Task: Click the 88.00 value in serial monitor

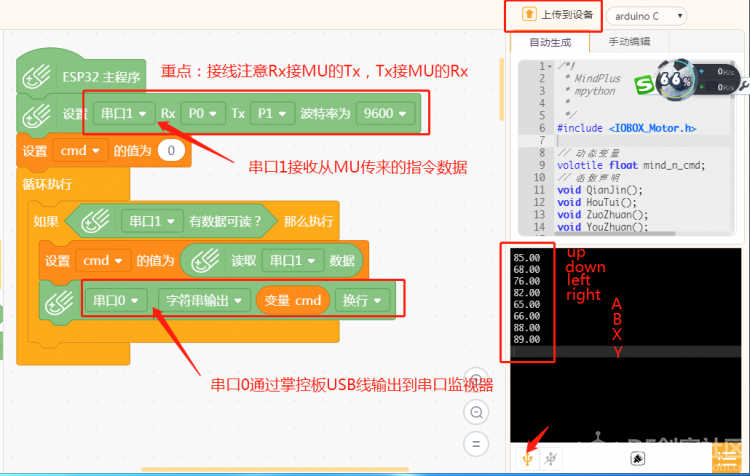Action: click(527, 328)
